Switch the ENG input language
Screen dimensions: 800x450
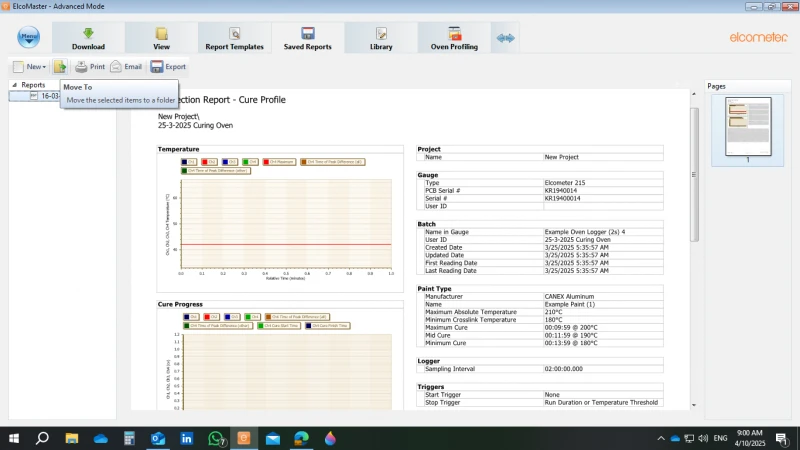[x=720, y=438]
